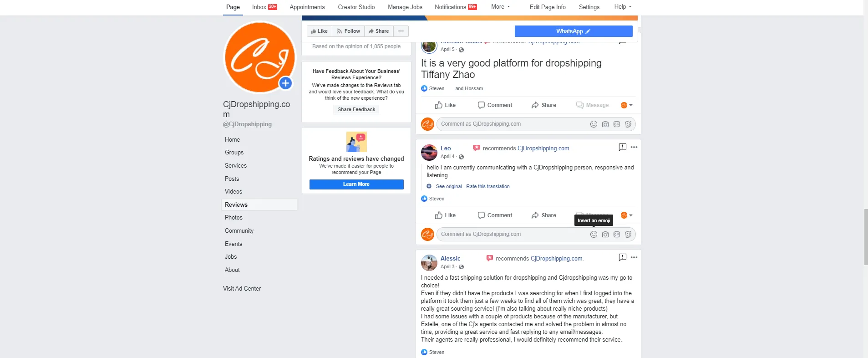Insert an emoji in Leo's comment box
Image resolution: width=868 pixels, height=358 pixels.
(x=594, y=234)
